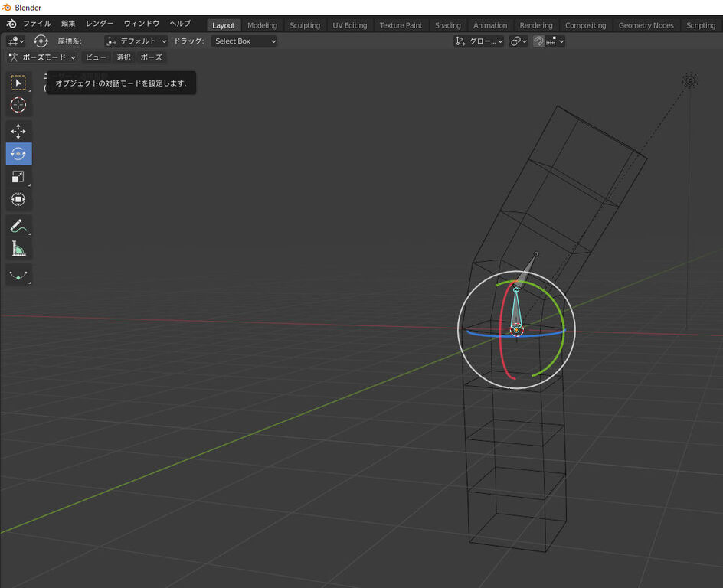Image resolution: width=723 pixels, height=588 pixels.
Task: Open the Select Box drag dropdown
Action: (x=244, y=41)
